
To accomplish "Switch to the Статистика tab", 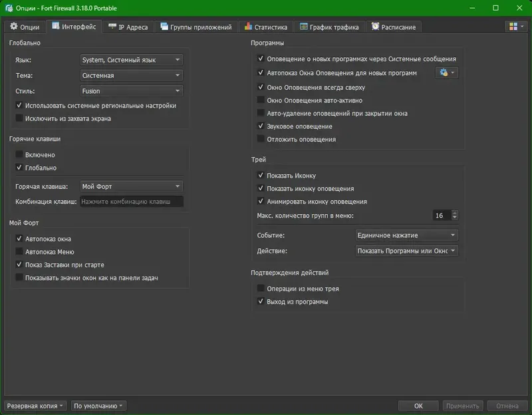I will 265,27.
